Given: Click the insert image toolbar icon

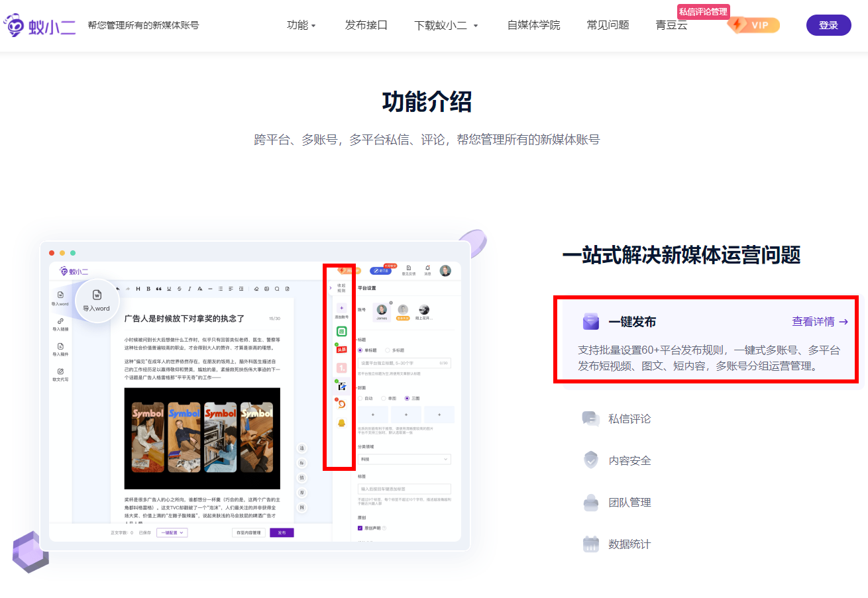Looking at the screenshot, I should 266,289.
